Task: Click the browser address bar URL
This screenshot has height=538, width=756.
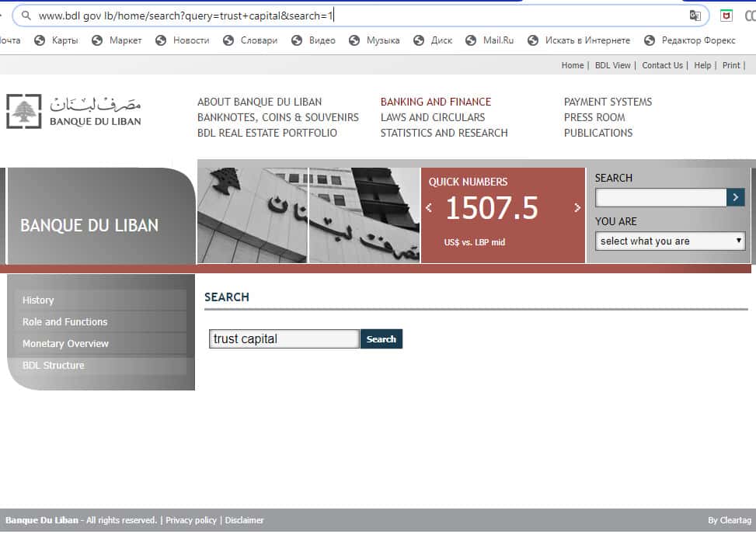Action: click(186, 16)
